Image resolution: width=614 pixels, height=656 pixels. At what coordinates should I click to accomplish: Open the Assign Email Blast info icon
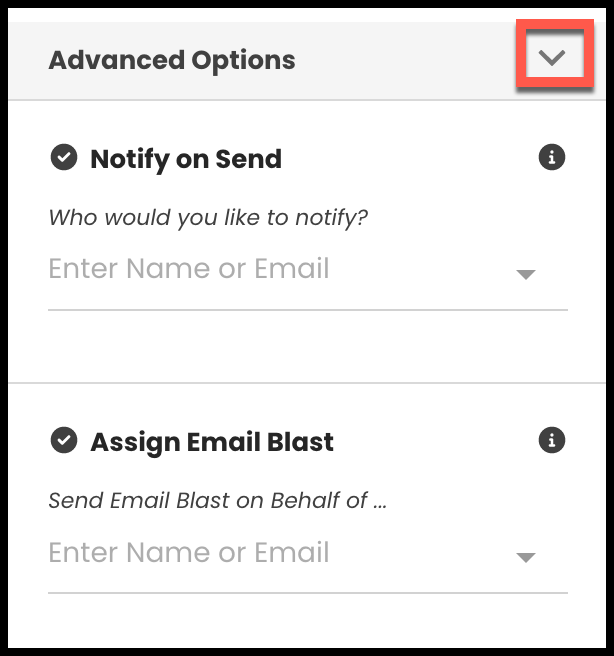(552, 441)
